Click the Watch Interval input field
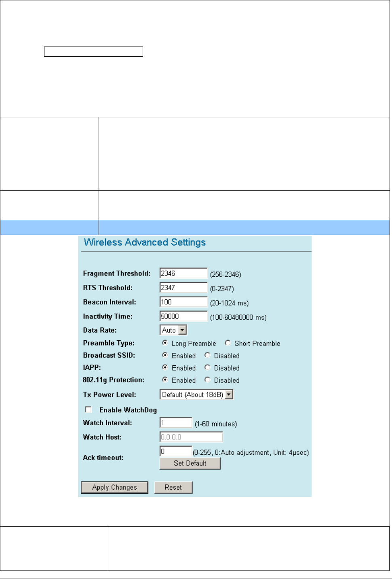 176,423
